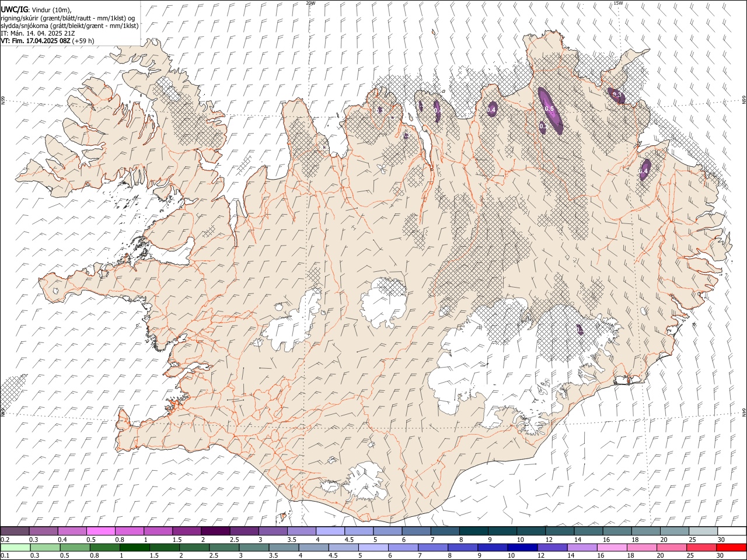Click the "UWC/IG" title text
This screenshot has width=747, height=560.
point(14,10)
